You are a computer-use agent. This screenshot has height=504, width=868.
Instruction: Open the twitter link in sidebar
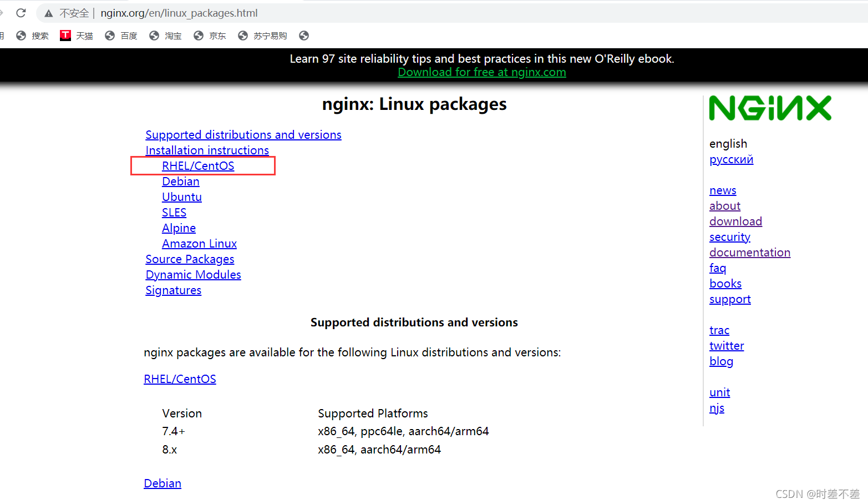pyautogui.click(x=727, y=346)
